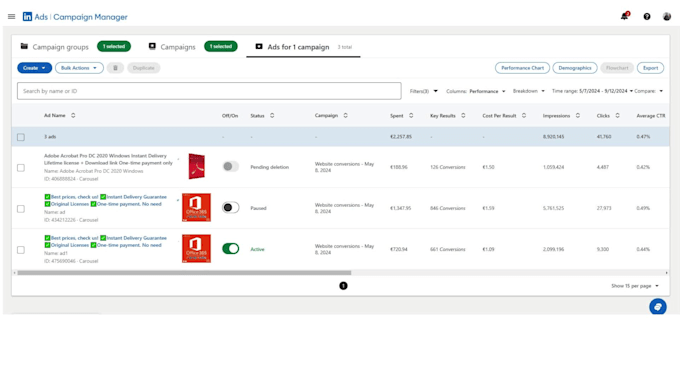This screenshot has width=680, height=383.
Task: Open the paused ad's Best prices title
Action: coord(105,200)
